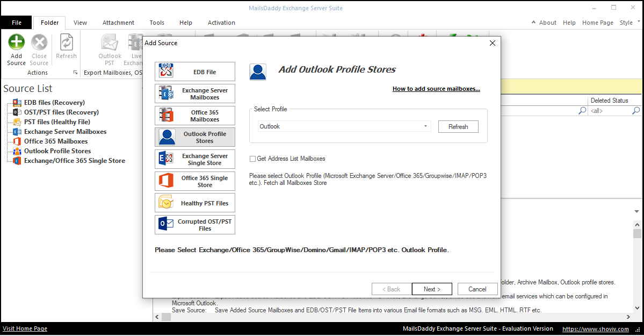The height and width of the screenshot is (336, 644).
Task: Click Home Page in the top right
Action: coord(598,23)
